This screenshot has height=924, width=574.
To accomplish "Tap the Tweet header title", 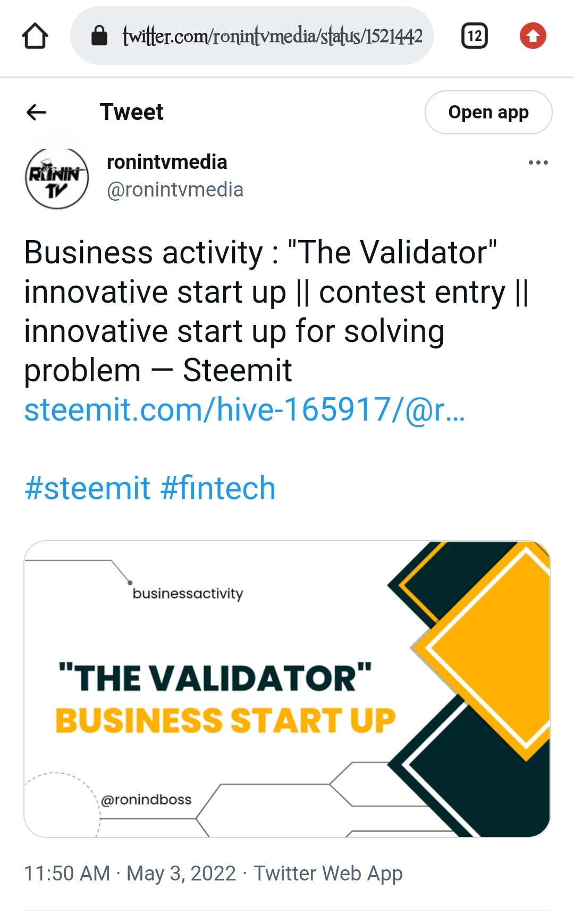I will pos(131,112).
